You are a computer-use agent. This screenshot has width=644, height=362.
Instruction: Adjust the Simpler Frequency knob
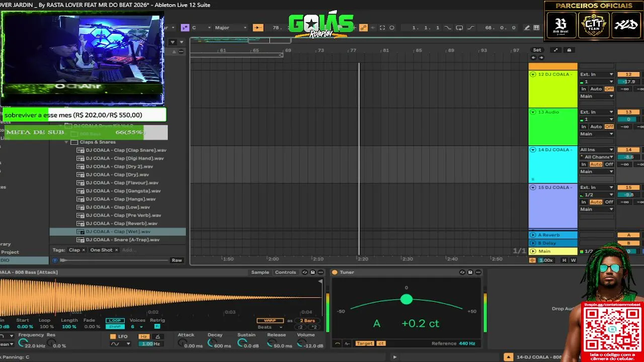[22, 343]
